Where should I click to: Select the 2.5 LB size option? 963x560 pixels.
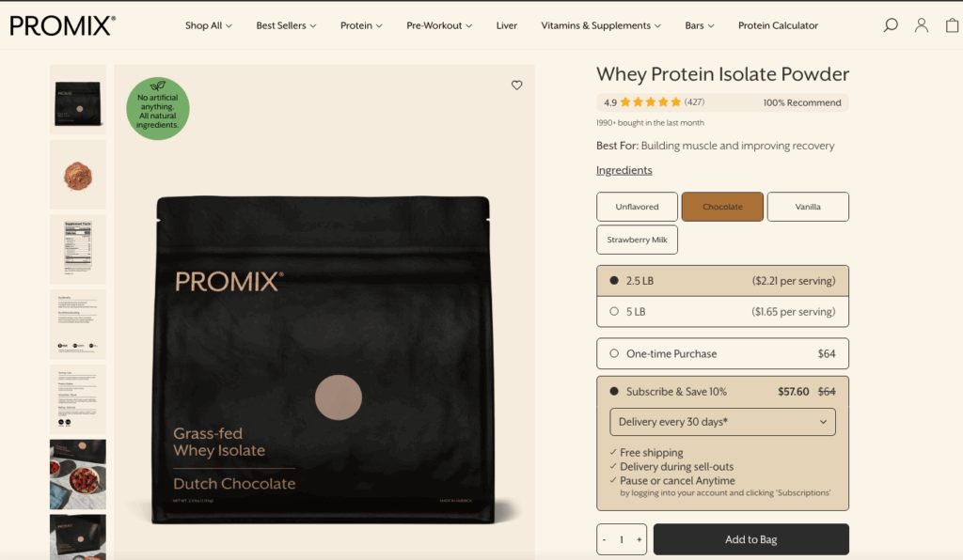[722, 281]
